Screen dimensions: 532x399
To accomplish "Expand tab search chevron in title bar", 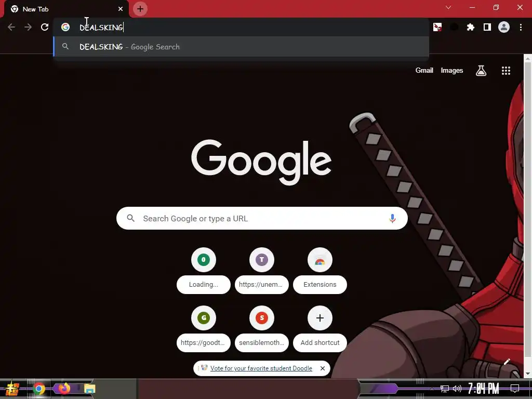I will tap(448, 7).
